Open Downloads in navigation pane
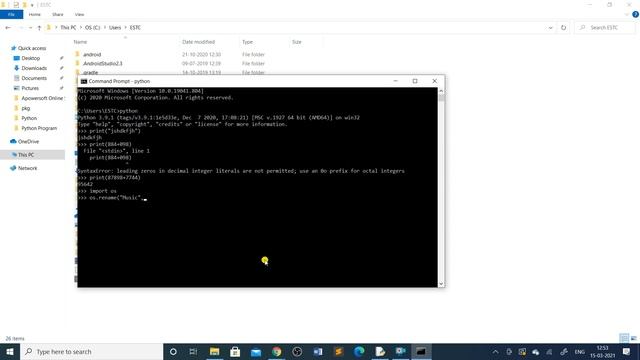This screenshot has width=640, height=360. pos(34,68)
